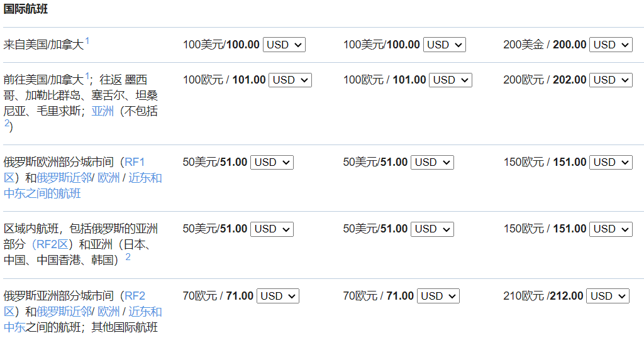Expand currency selector next to 210欧元 / 212.00
The image size is (644, 338).
(x=607, y=296)
